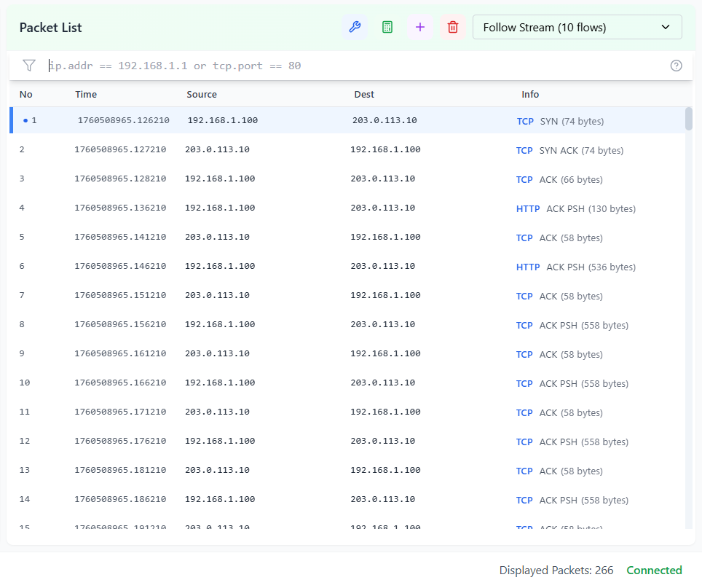The height and width of the screenshot is (588, 702).
Task: Open the help question mark icon
Action: click(676, 65)
